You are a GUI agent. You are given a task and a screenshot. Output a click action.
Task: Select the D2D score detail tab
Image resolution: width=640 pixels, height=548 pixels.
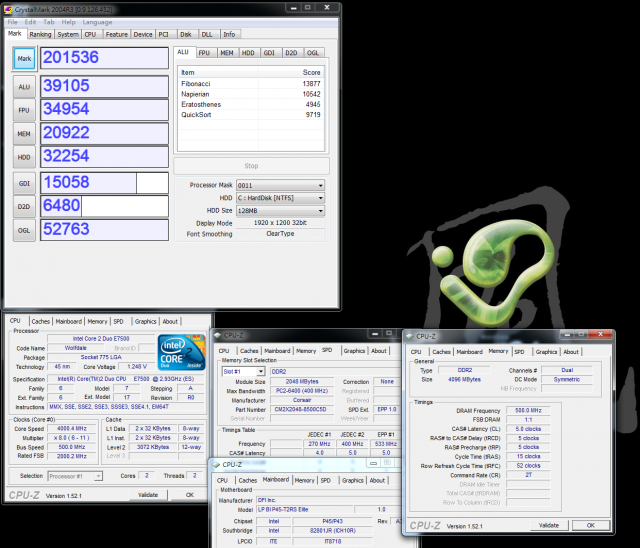(x=291, y=53)
